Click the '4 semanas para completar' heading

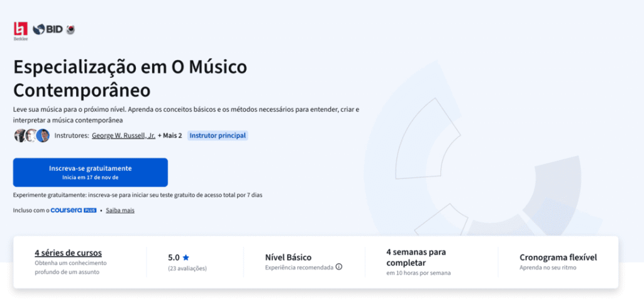click(x=416, y=257)
